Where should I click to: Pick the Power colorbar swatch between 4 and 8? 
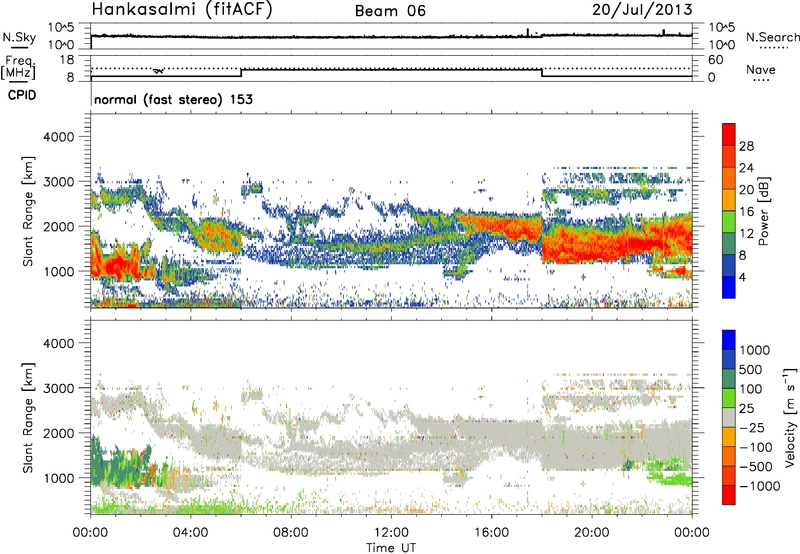729,265
